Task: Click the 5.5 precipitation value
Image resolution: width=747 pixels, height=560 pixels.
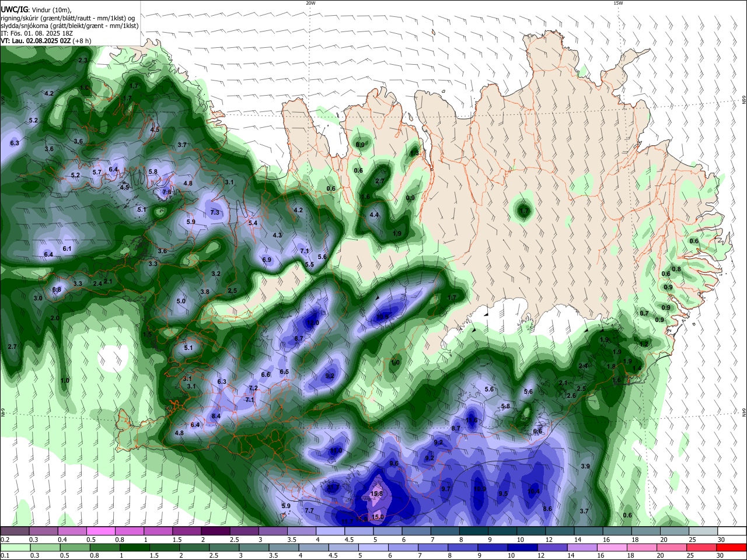Action: tap(309, 264)
